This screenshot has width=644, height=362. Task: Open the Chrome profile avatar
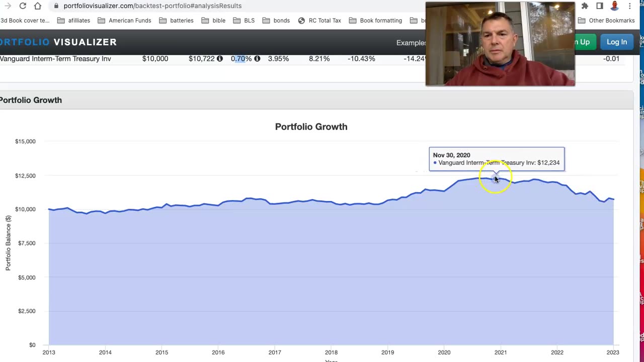pyautogui.click(x=614, y=6)
